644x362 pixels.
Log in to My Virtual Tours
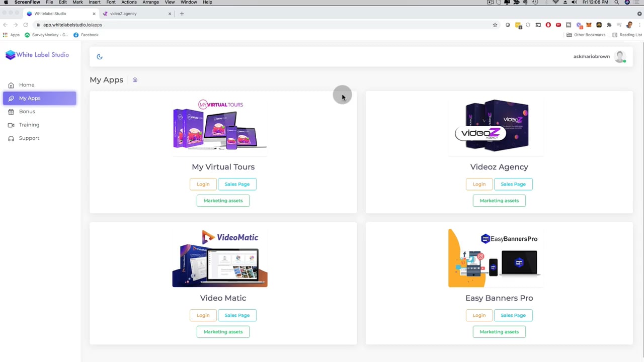point(203,184)
